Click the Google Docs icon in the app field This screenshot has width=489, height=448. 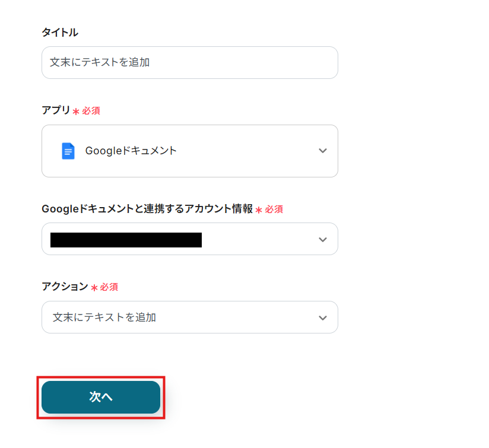(x=68, y=151)
